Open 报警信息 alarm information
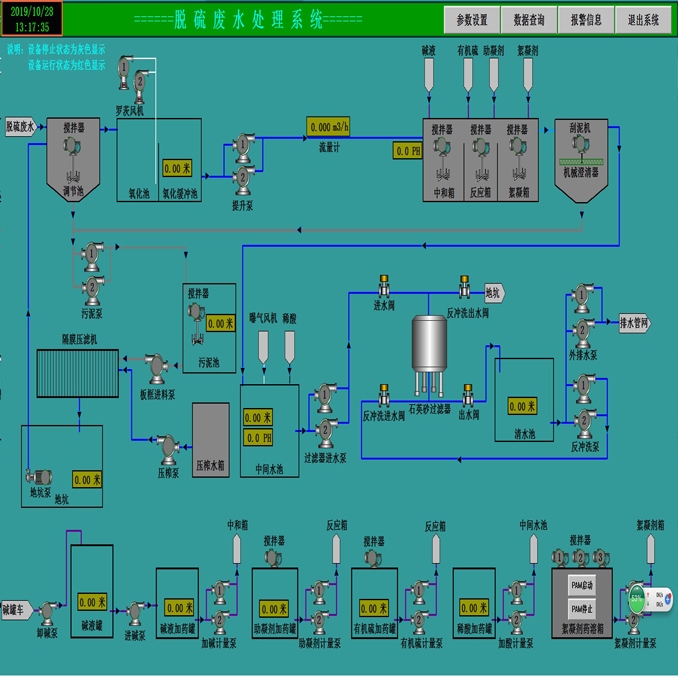This screenshot has width=678, height=678. click(586, 19)
